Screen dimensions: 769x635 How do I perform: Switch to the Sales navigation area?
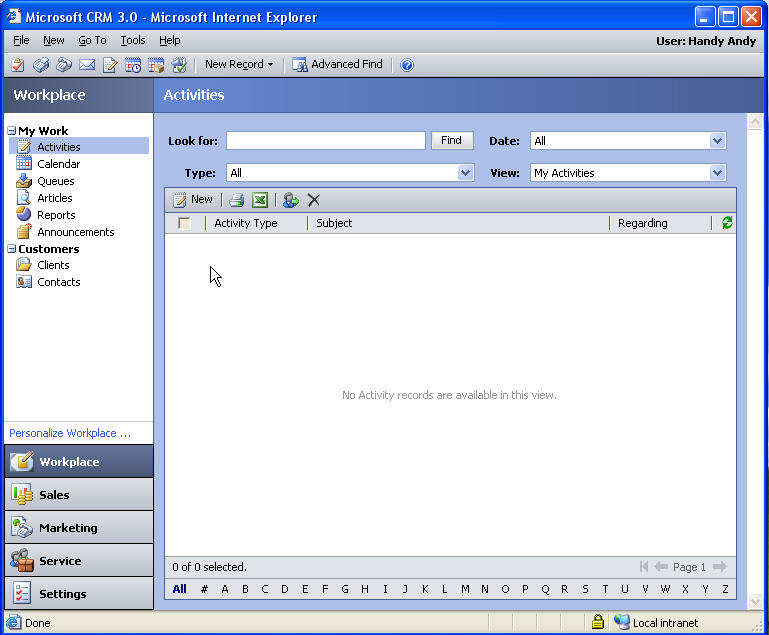pyautogui.click(x=79, y=494)
